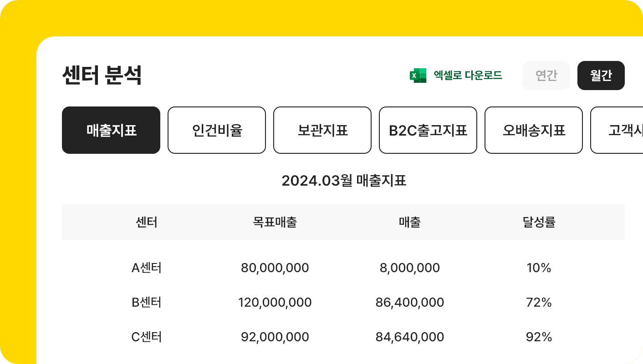The width and height of the screenshot is (643, 364).
Task: Select the B2C출고지표 tab
Action: (428, 130)
